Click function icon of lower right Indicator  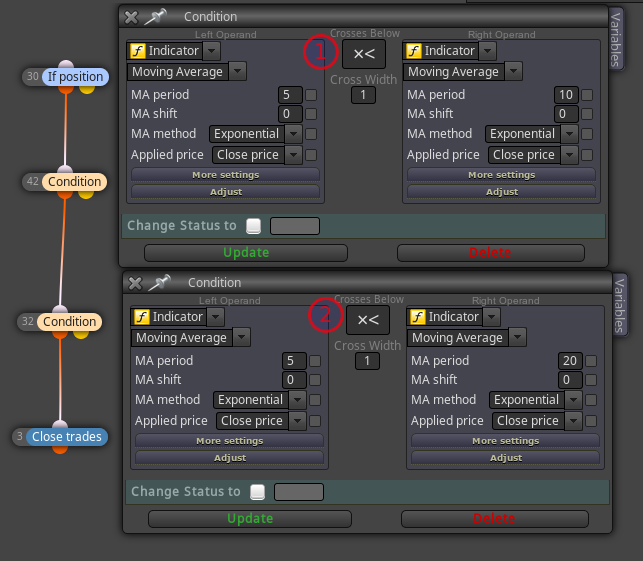[418, 317]
